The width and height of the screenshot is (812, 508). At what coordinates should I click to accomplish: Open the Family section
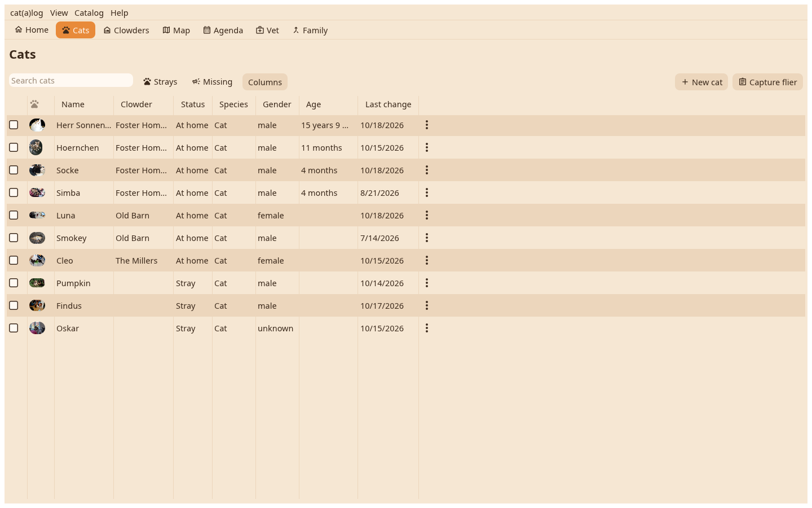click(x=310, y=30)
